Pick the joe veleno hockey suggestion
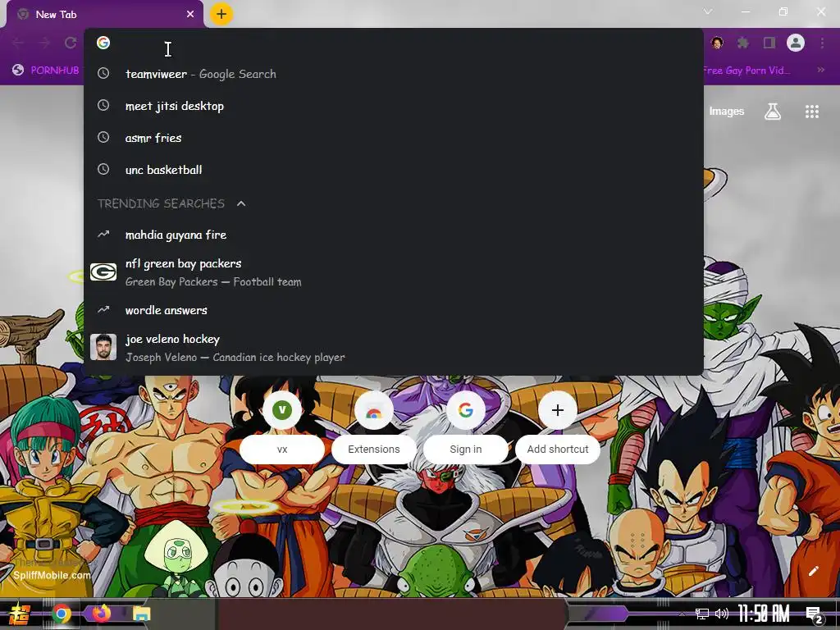840x630 pixels. (x=393, y=348)
